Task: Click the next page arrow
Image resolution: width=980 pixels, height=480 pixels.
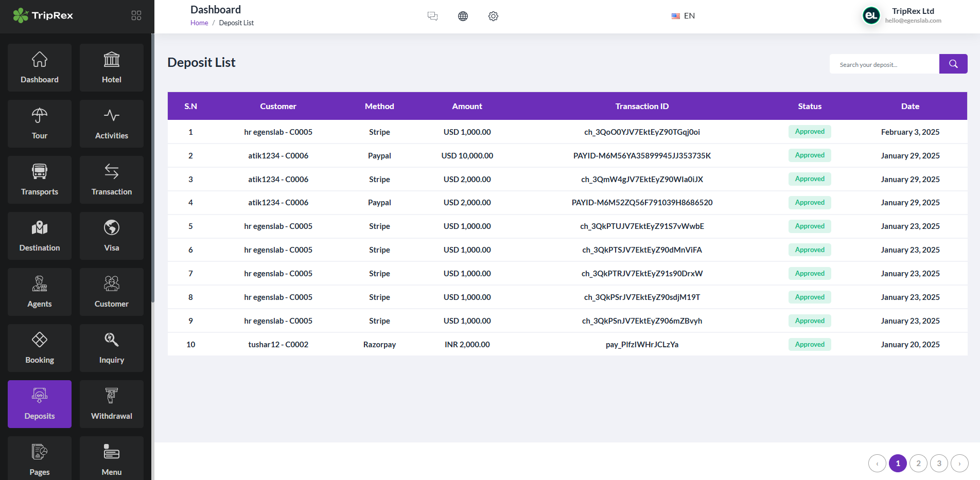Action: tap(959, 463)
